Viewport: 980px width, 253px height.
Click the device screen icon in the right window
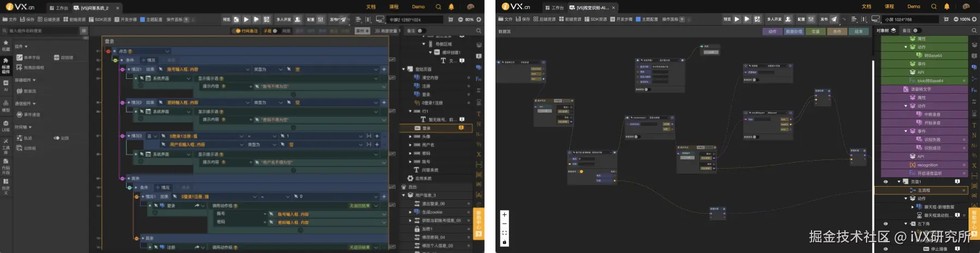[x=875, y=19]
